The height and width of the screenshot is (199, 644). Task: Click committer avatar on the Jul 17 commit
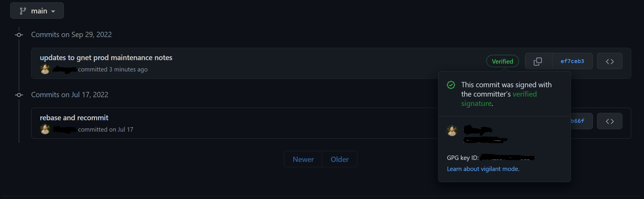(45, 129)
